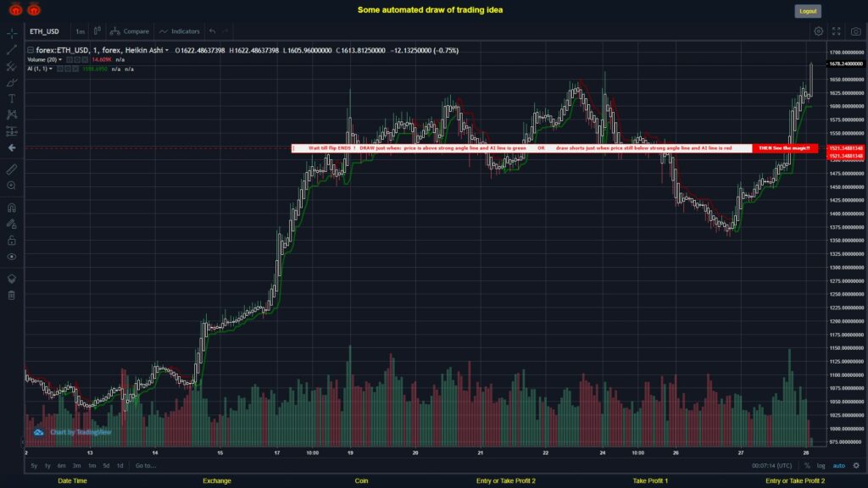Toggle log scale mode

click(821, 466)
